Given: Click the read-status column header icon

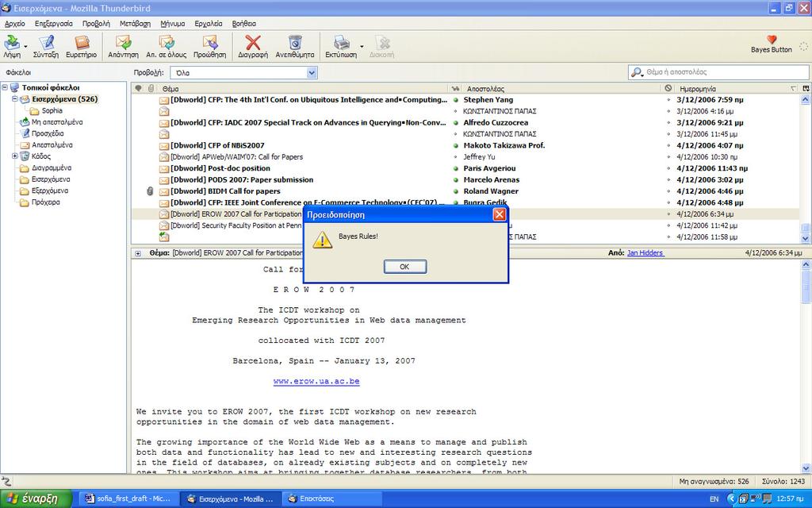Looking at the screenshot, I should tap(455, 88).
